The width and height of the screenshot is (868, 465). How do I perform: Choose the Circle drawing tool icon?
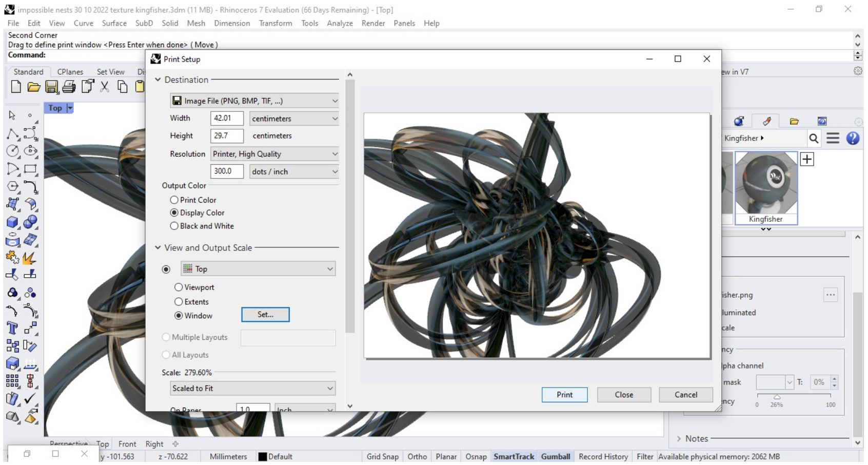coord(12,151)
